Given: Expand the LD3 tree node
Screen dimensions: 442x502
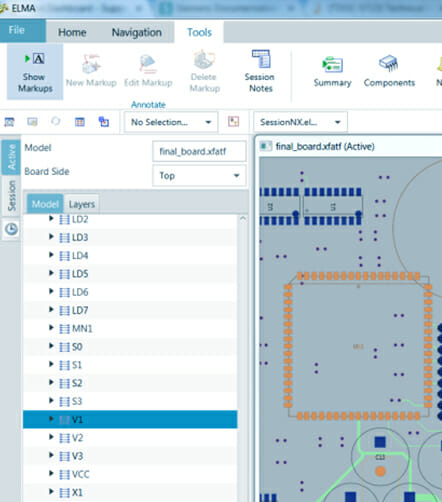Looking at the screenshot, I should coord(51,237).
